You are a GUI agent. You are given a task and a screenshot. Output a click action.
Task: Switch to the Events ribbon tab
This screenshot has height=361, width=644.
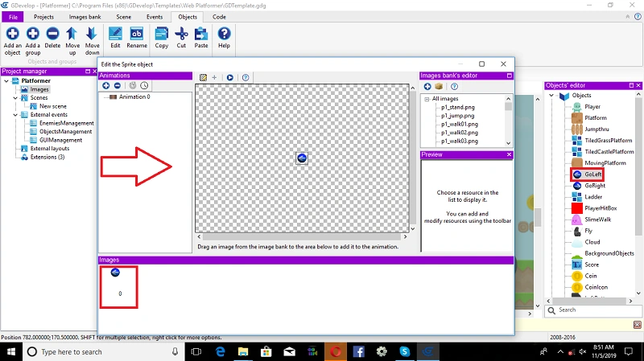(155, 17)
